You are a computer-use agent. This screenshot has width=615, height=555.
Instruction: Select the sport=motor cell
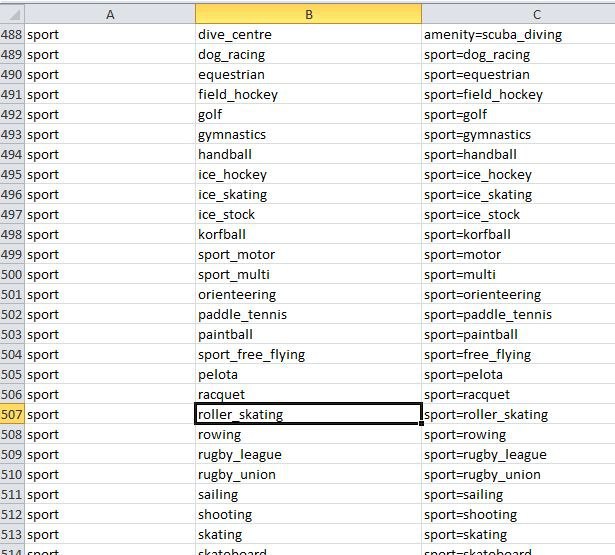tap(519, 254)
